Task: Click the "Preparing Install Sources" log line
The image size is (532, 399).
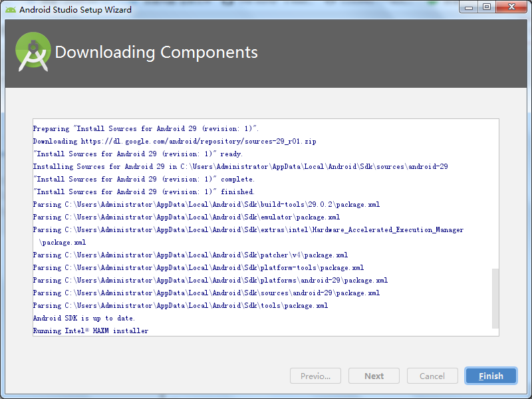Action: click(x=146, y=128)
